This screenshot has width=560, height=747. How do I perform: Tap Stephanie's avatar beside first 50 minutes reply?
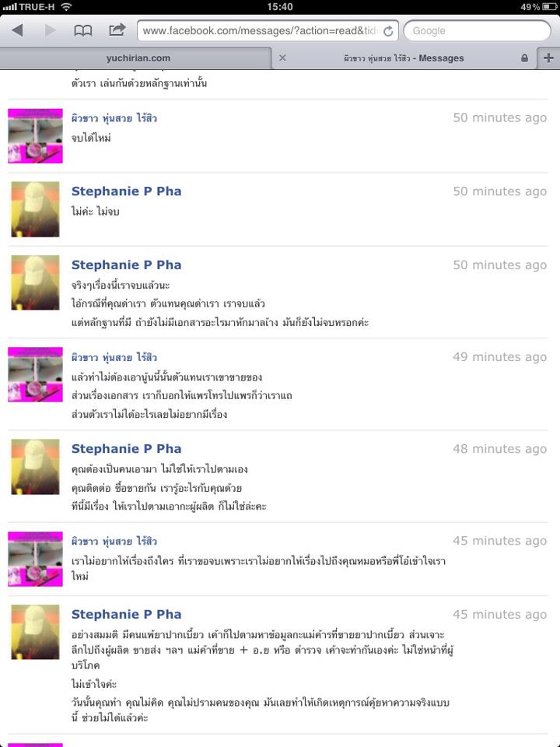pos(35,209)
